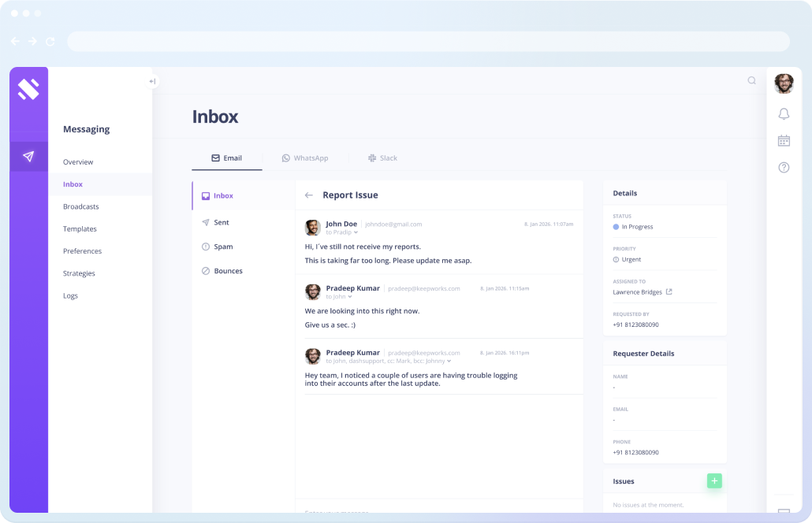Click the browser address bar
Screen dimensions: 812x523
(428, 41)
